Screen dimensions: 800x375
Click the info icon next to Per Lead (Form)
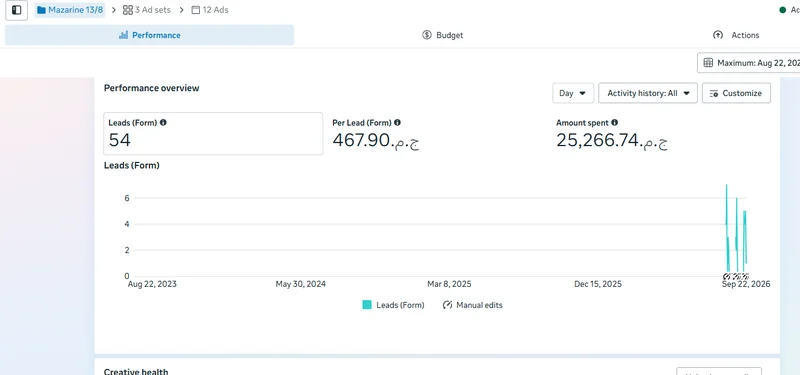[397, 122]
